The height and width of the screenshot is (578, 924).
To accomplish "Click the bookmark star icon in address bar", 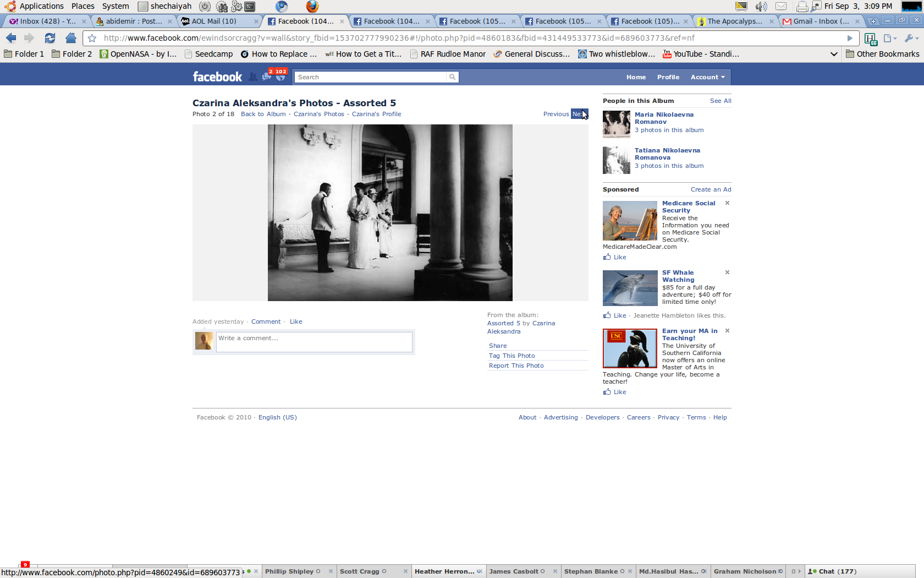I will pyautogui.click(x=92, y=39).
